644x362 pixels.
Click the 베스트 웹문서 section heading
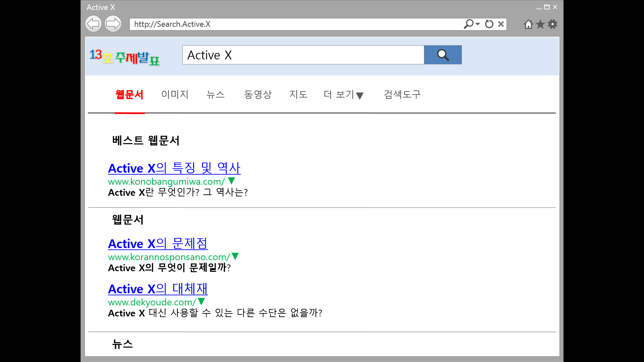146,140
